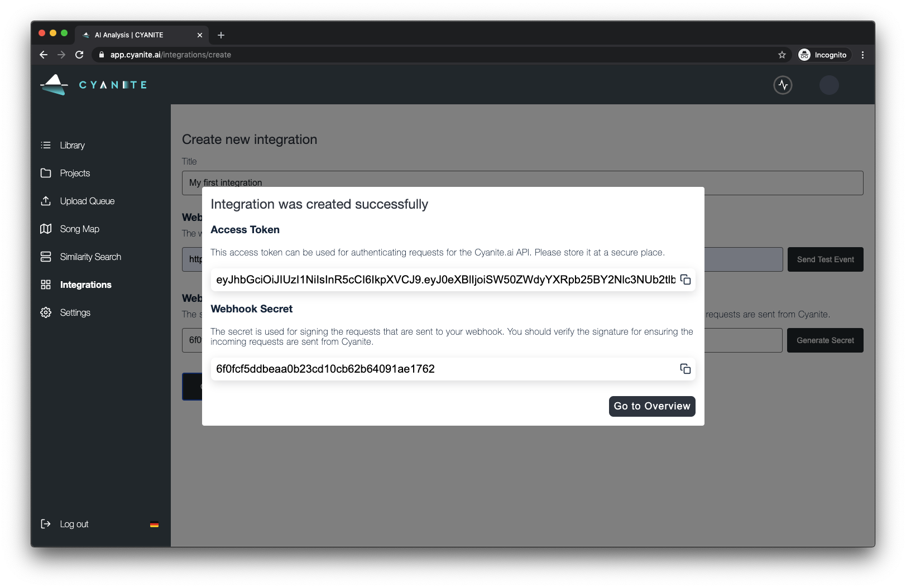
Task: Select the Integrations grid icon
Action: pyautogui.click(x=46, y=285)
